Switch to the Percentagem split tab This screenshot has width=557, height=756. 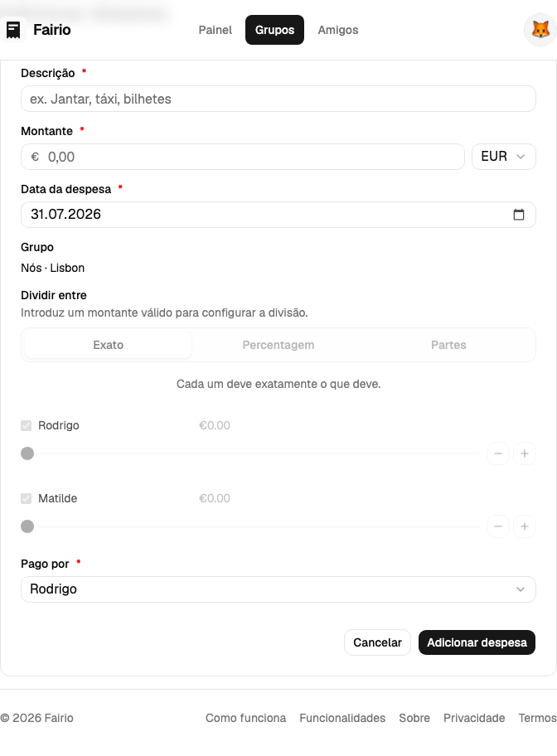pos(278,345)
